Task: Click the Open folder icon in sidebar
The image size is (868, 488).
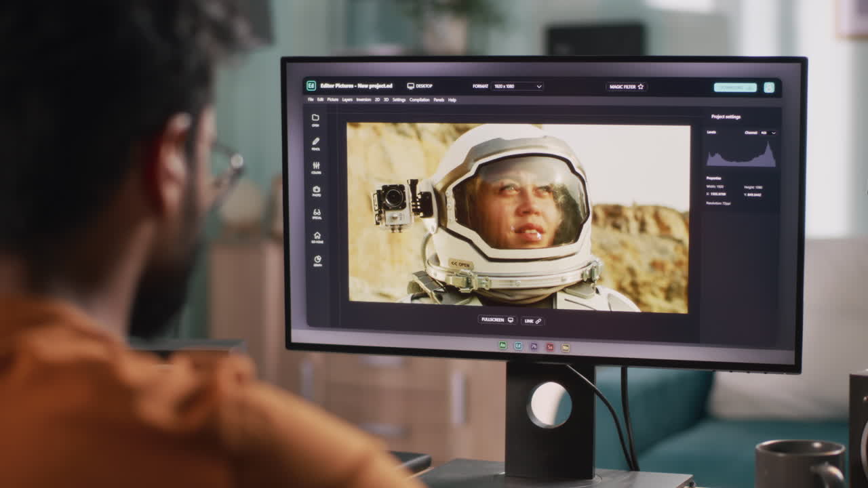Action: pyautogui.click(x=315, y=119)
